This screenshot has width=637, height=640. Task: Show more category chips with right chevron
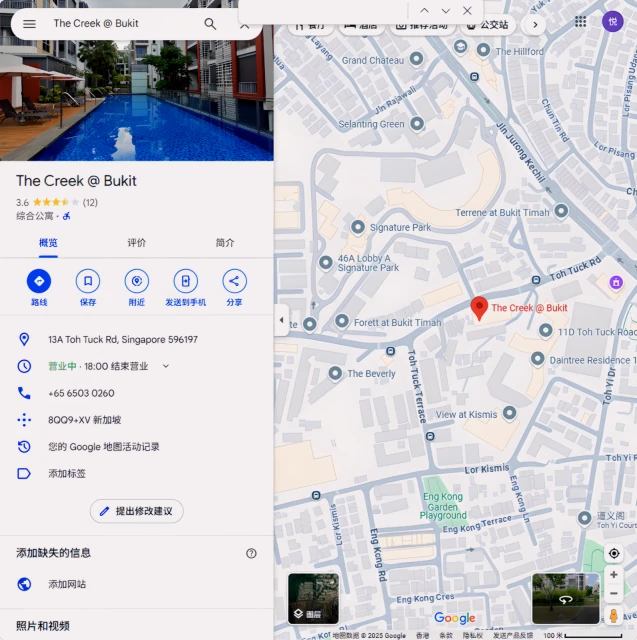coord(535,25)
